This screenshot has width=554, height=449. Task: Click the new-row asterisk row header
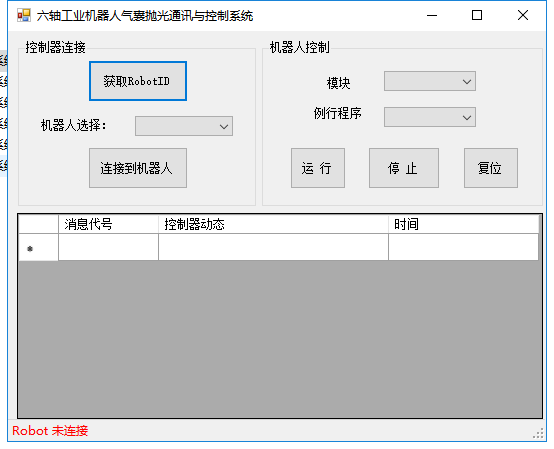(38, 247)
